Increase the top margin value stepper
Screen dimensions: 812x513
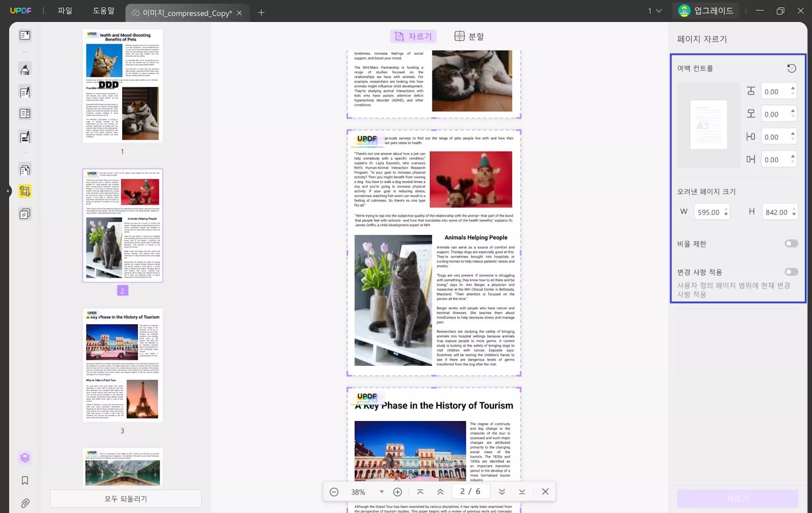click(793, 88)
